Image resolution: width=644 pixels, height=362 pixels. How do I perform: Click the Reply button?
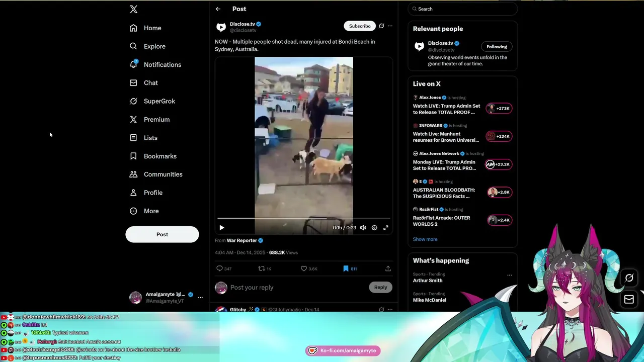pos(381,288)
